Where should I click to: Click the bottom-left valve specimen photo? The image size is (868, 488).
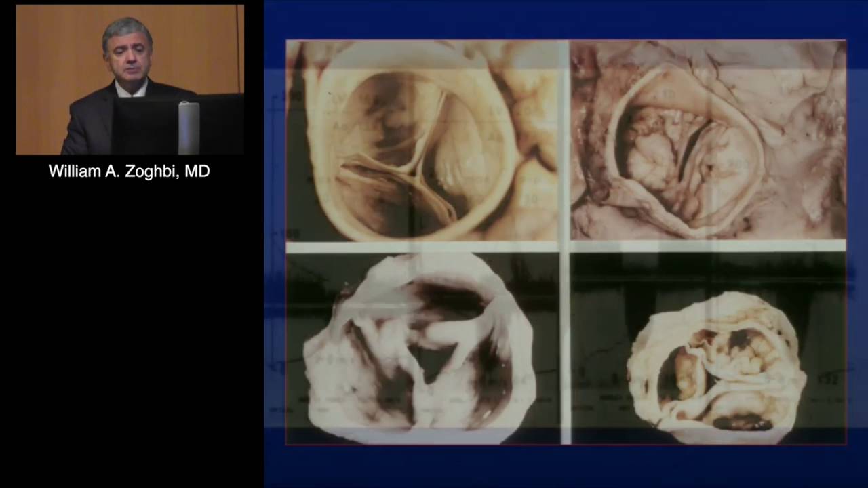point(423,349)
